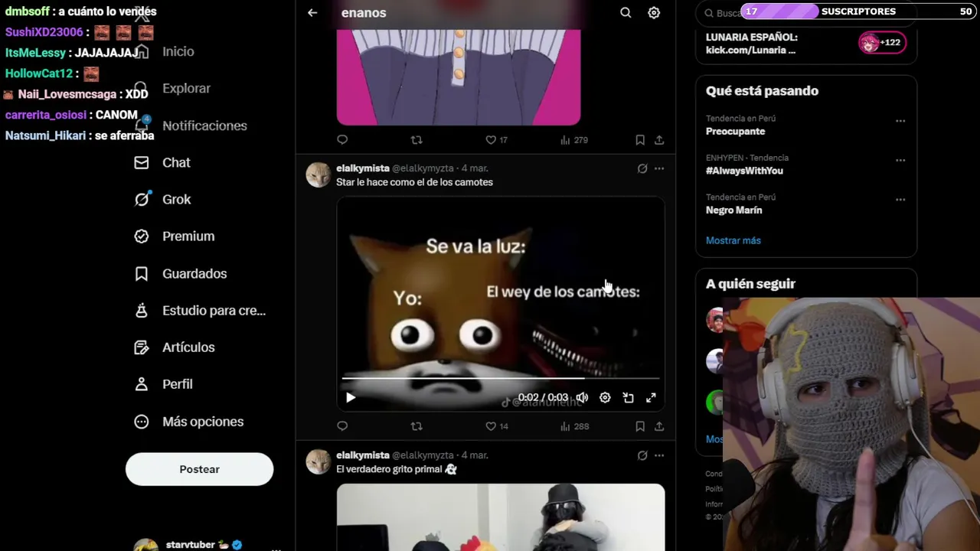Like the tweet with 14 likes
Image resolution: width=980 pixels, height=551 pixels.
[x=497, y=426]
